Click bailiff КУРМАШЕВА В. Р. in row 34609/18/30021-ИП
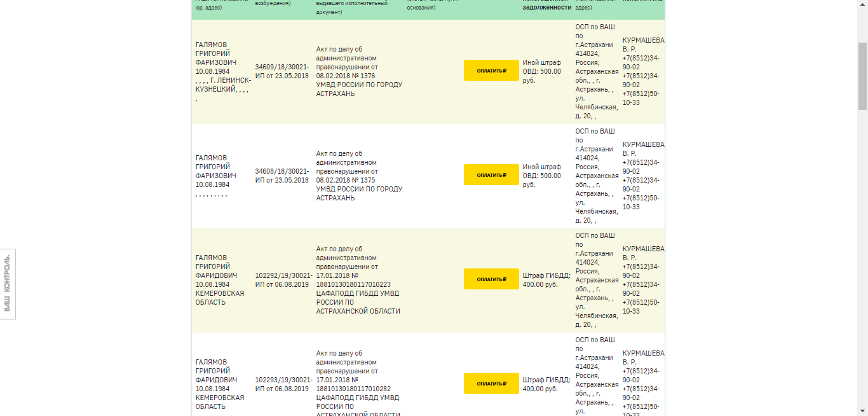Screen dimensions: 868x416 (x=643, y=44)
